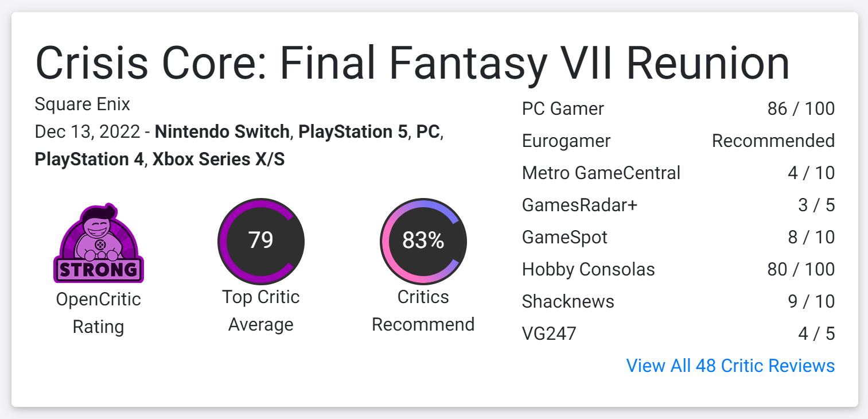The image size is (868, 419).
Task: Select the PC Gamer review entry
Action: click(563, 108)
